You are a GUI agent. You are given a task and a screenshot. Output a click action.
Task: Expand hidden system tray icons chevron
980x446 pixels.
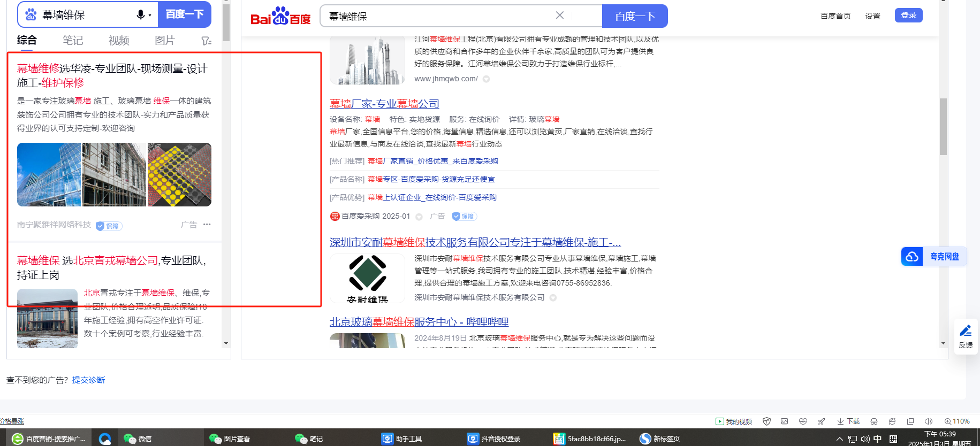pyautogui.click(x=839, y=439)
